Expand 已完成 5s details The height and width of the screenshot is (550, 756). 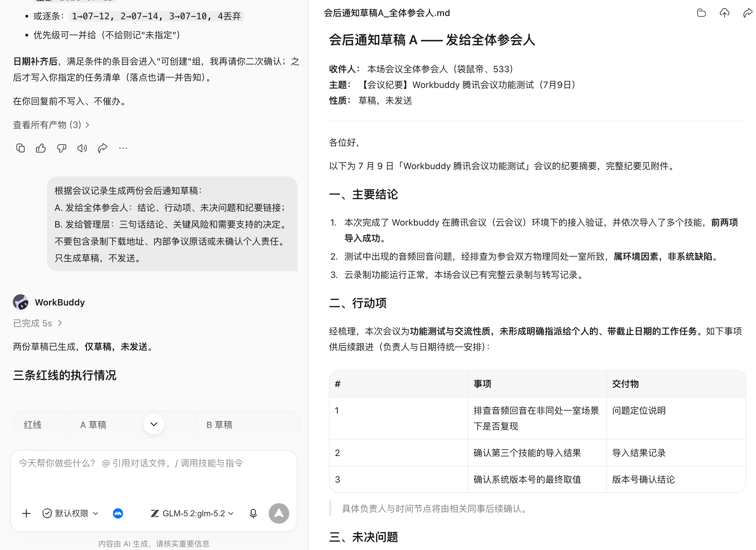37,323
